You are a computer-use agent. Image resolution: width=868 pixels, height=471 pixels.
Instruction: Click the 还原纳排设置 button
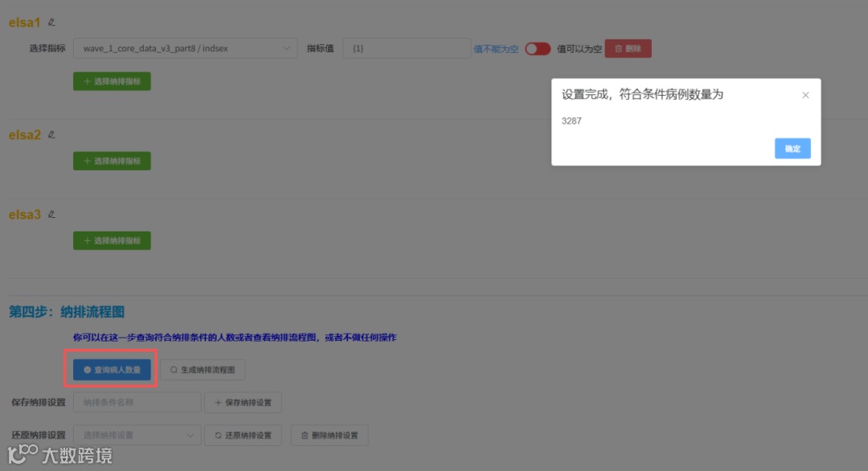[x=243, y=435]
